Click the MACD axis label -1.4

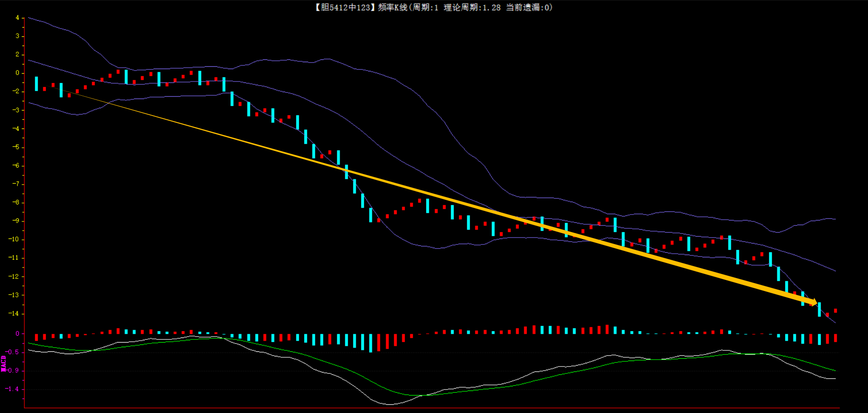coord(13,389)
